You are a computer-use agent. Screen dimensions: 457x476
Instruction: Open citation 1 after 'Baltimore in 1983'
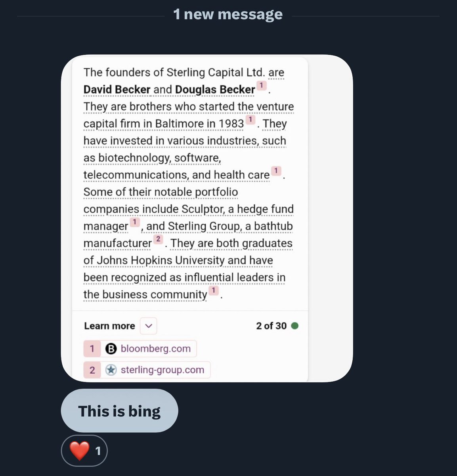click(x=250, y=119)
